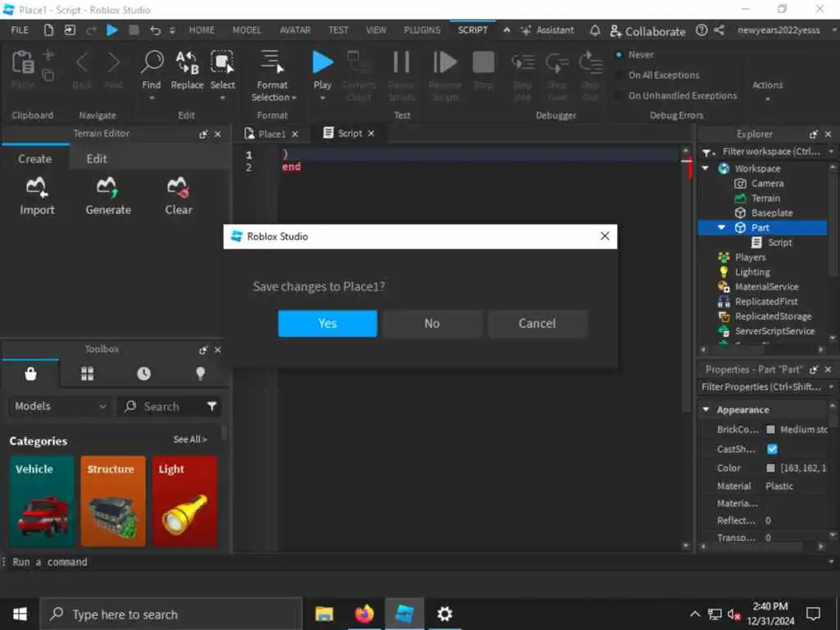Open notifications bell icon

[595, 30]
